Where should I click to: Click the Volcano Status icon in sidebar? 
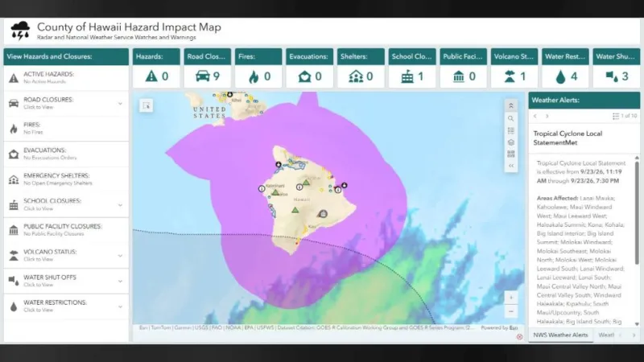(14, 256)
